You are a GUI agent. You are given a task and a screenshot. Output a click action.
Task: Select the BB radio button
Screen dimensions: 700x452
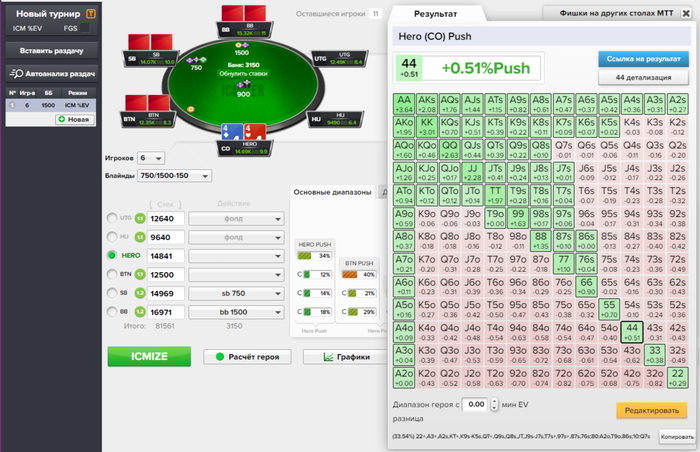click(x=112, y=312)
